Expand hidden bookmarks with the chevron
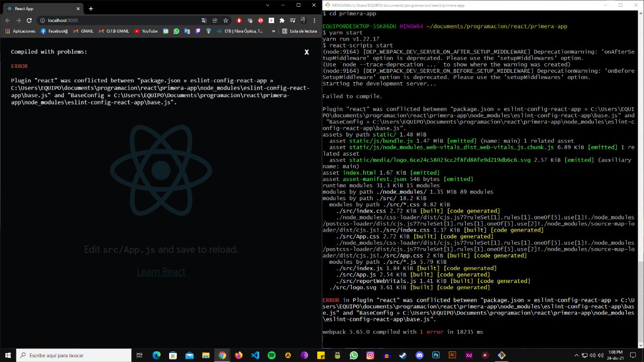This screenshot has width=644, height=362. coord(274,31)
